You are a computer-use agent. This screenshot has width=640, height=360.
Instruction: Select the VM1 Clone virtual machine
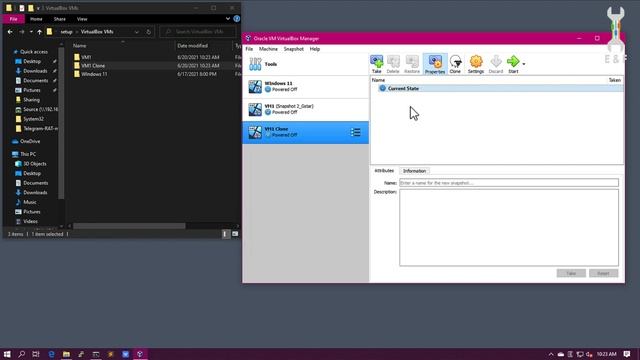[x=305, y=132]
